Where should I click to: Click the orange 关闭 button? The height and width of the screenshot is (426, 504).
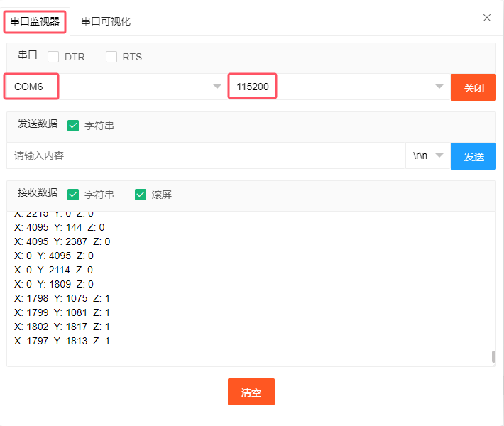(x=473, y=87)
